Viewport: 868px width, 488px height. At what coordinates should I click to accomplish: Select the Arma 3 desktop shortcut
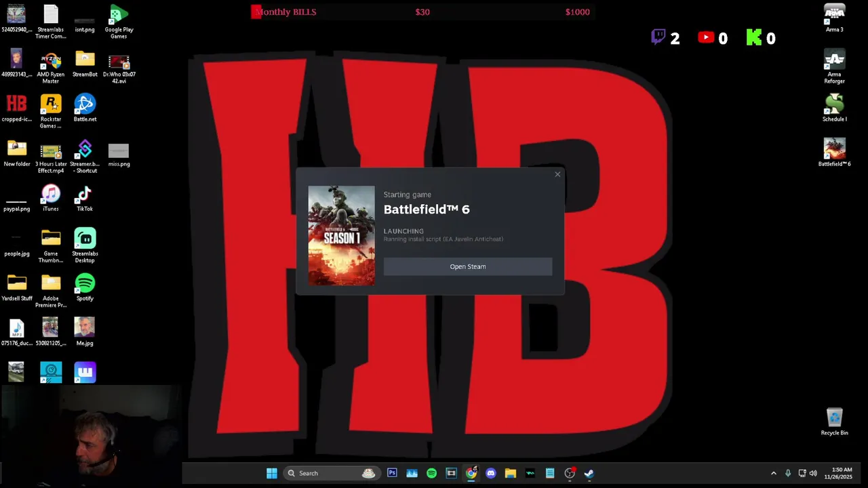[835, 19]
